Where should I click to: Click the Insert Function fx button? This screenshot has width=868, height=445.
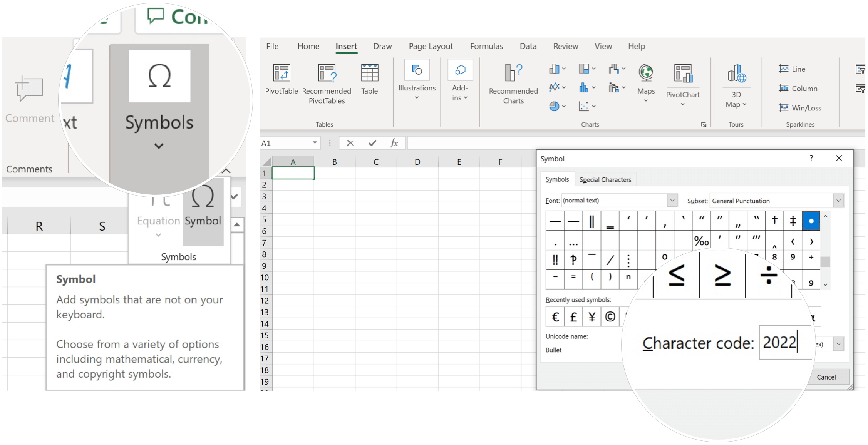point(394,143)
